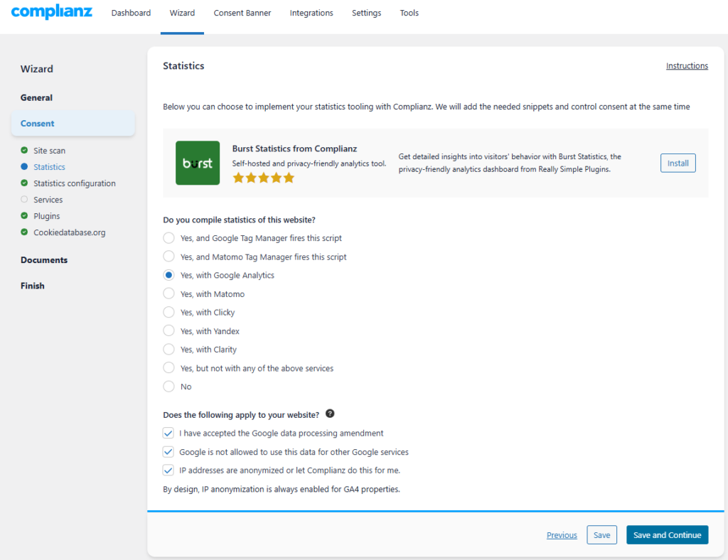This screenshot has height=560, width=728.
Task: Uncheck Google data processing amendment checkbox
Action: pos(168,433)
